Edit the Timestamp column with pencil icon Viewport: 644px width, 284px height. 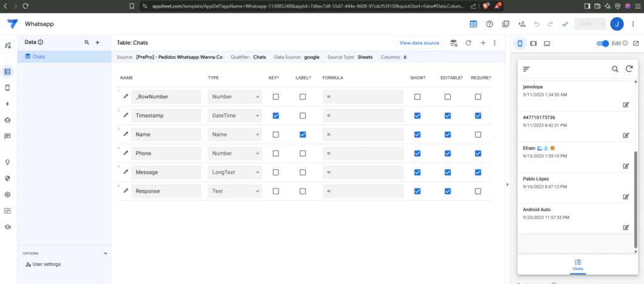126,115
